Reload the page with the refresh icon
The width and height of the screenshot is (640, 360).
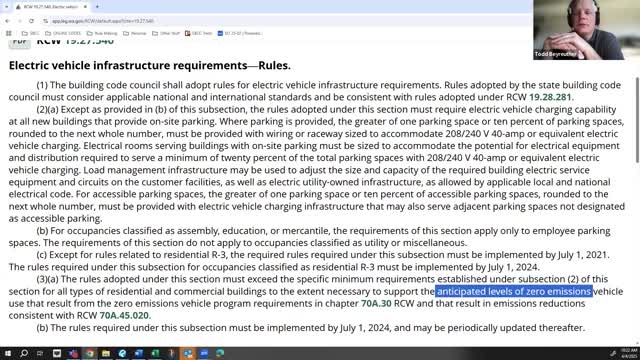[x=31, y=21]
